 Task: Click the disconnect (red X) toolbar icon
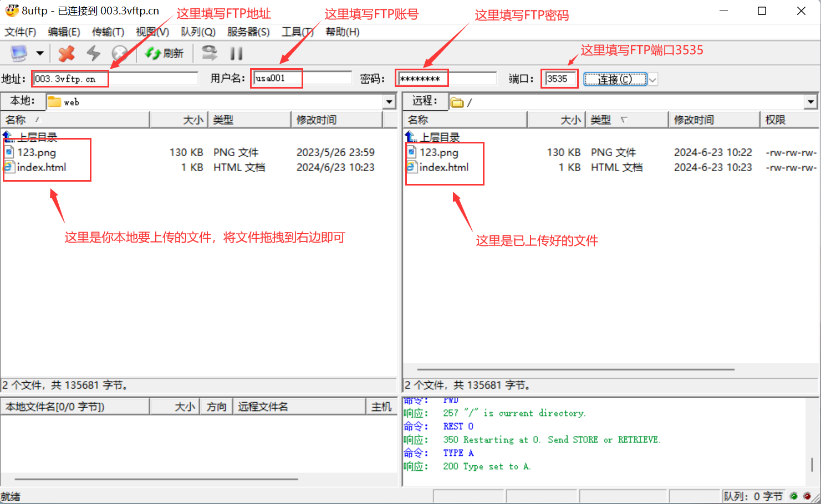point(66,53)
